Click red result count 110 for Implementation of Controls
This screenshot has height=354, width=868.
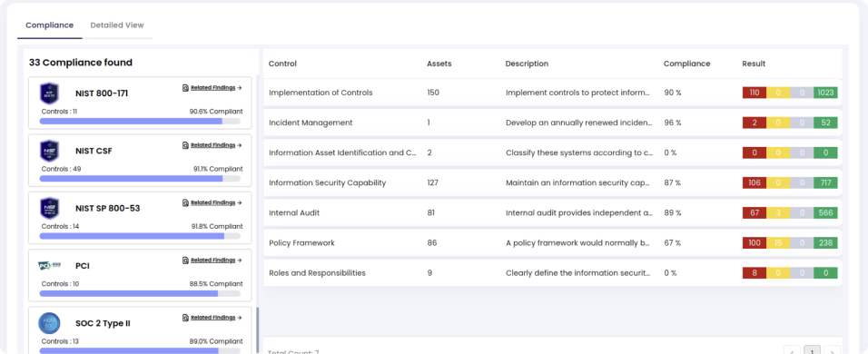click(x=755, y=93)
